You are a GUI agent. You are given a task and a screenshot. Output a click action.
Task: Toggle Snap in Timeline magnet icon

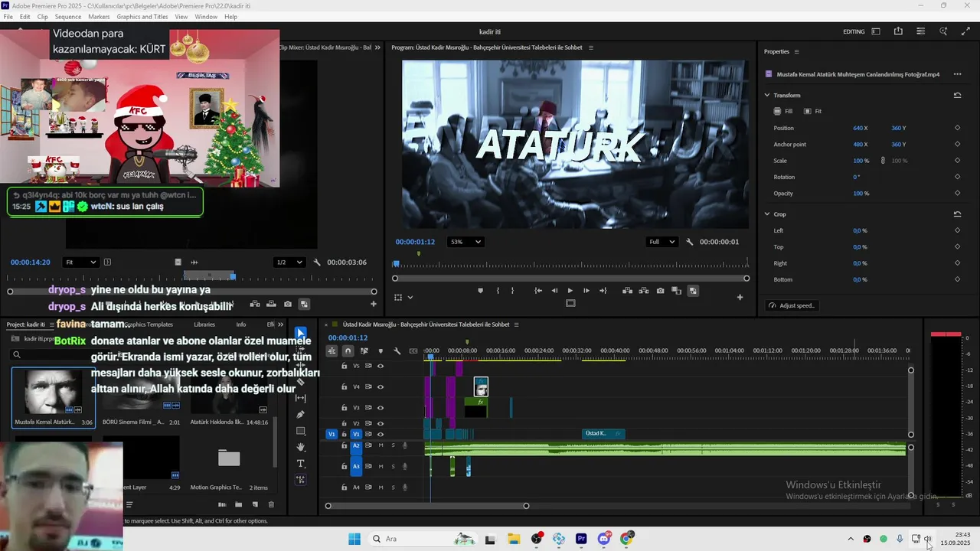click(x=348, y=351)
